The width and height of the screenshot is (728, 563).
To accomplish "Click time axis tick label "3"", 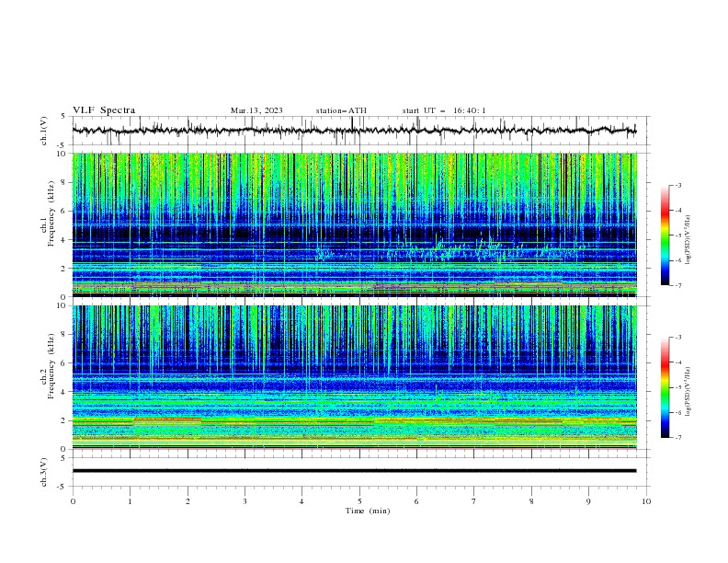I will pyautogui.click(x=245, y=501).
